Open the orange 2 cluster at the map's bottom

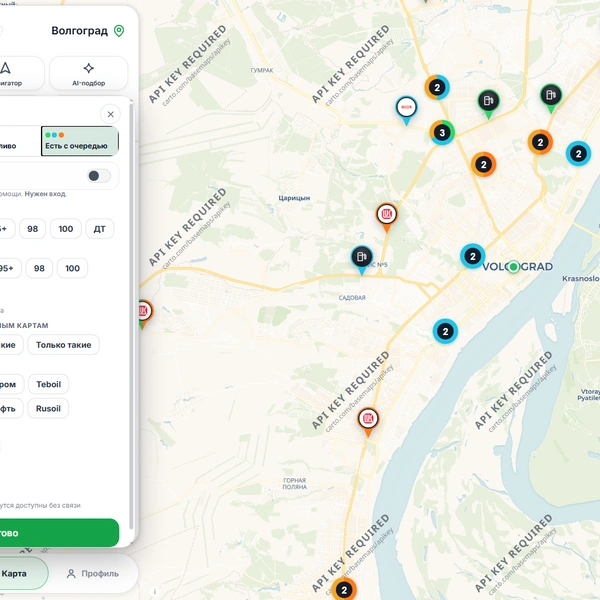pyautogui.click(x=344, y=589)
